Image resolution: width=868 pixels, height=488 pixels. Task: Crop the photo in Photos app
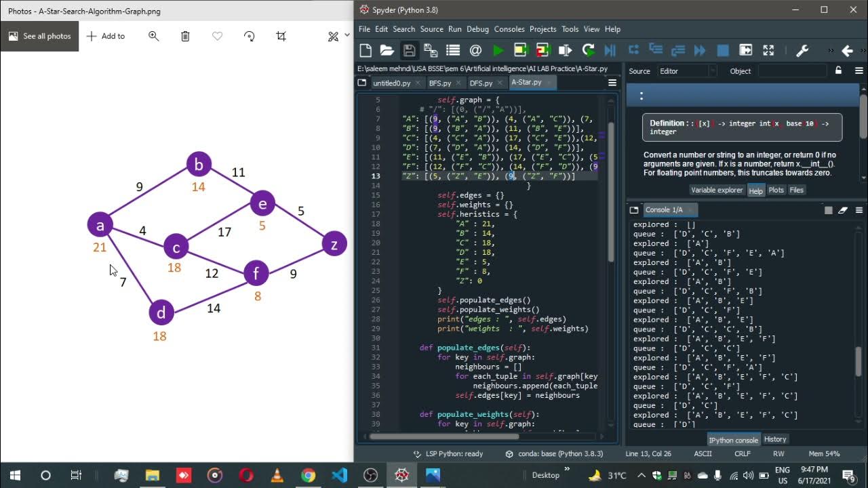coord(281,36)
